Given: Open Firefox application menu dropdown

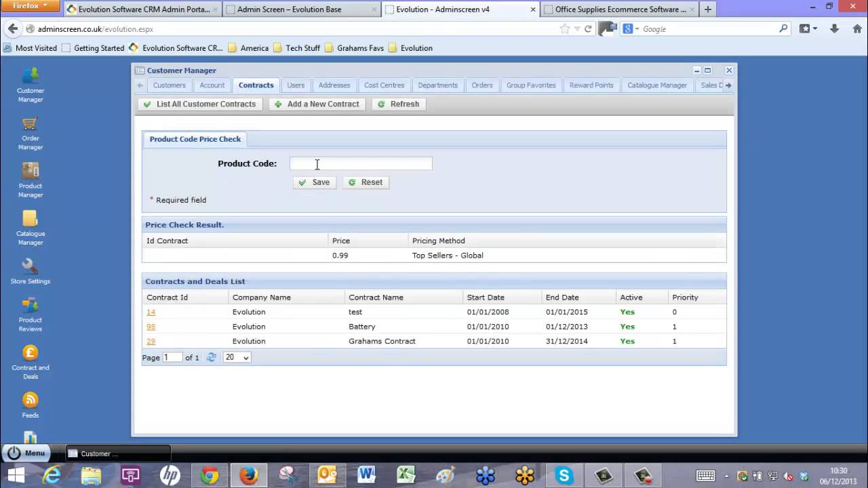Looking at the screenshot, I should tap(31, 6).
